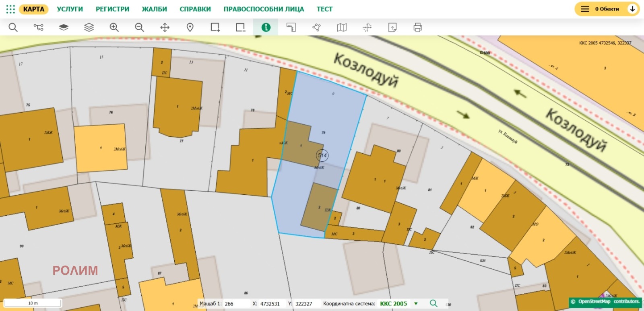
Task: Click the location pin tool
Action: pyautogui.click(x=190, y=27)
